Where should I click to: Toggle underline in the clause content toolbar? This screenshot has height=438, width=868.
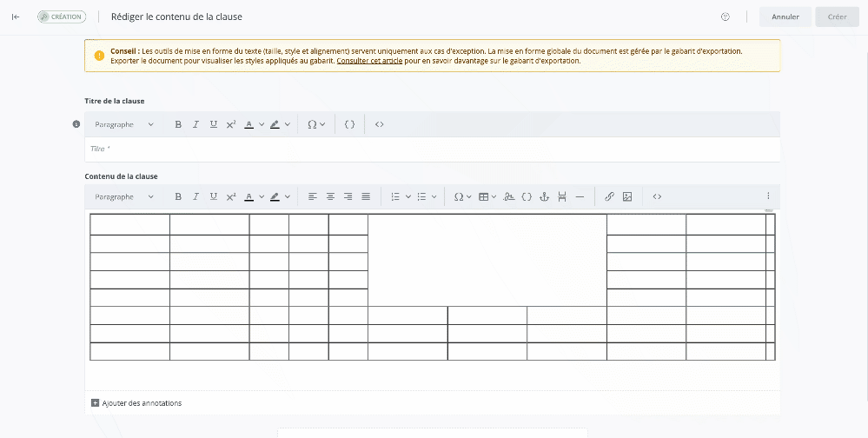click(x=214, y=196)
